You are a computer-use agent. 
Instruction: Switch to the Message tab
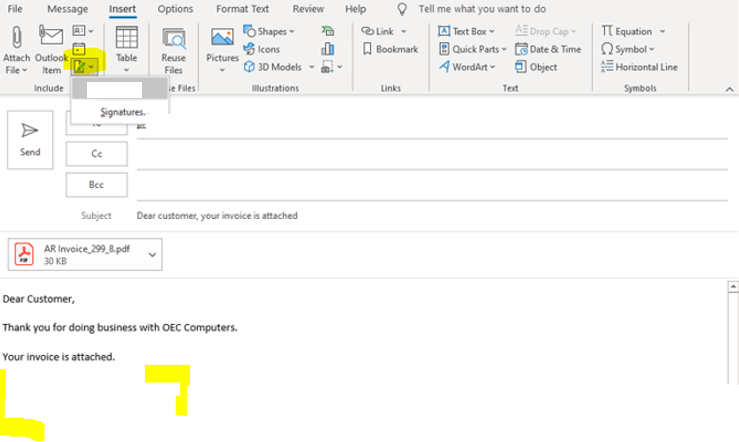[67, 9]
